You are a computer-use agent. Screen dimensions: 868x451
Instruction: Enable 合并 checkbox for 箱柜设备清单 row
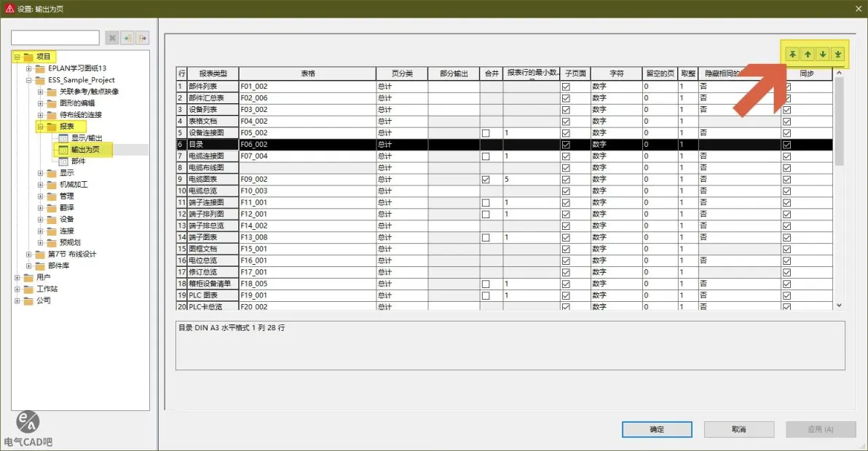click(486, 284)
